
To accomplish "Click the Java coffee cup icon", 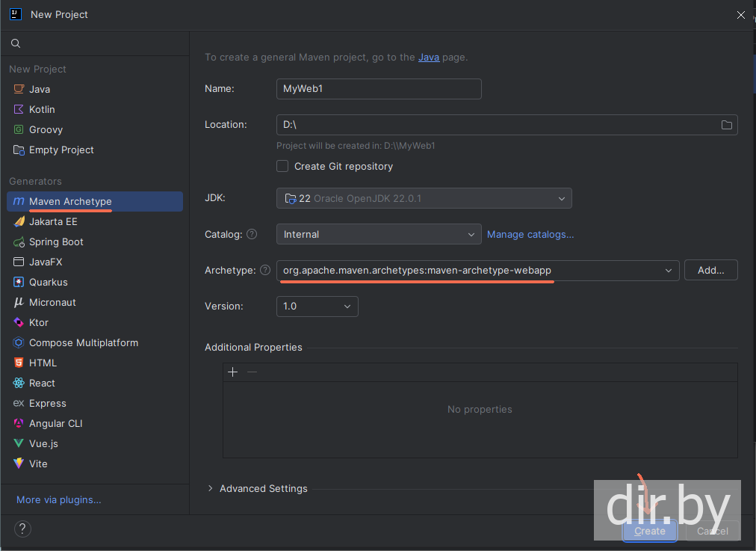I will point(19,89).
